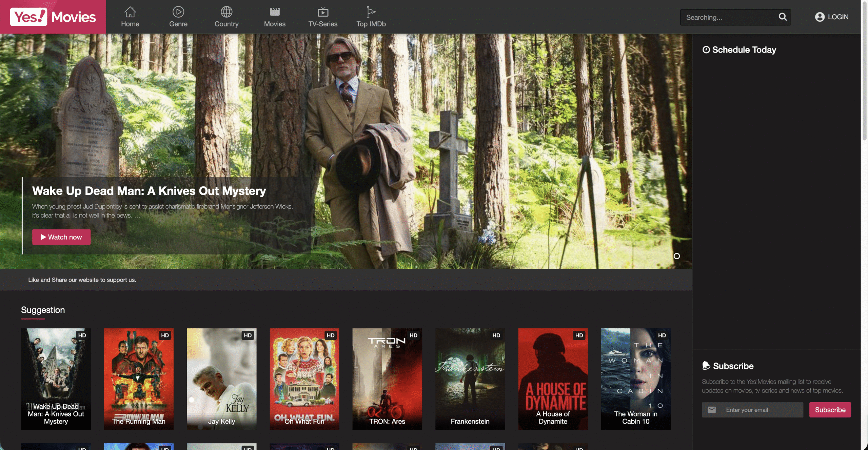The image size is (868, 450).
Task: Click the HD badge on The Running Man
Action: click(165, 335)
